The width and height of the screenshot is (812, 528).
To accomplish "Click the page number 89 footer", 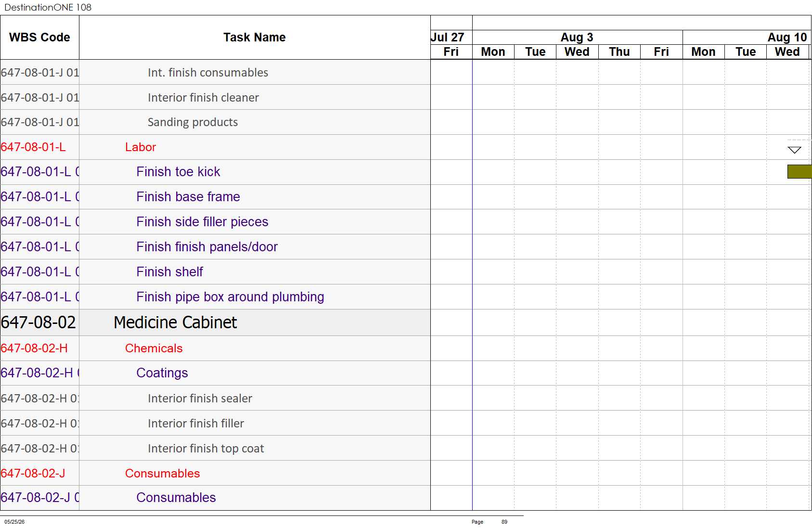I will [x=504, y=522].
